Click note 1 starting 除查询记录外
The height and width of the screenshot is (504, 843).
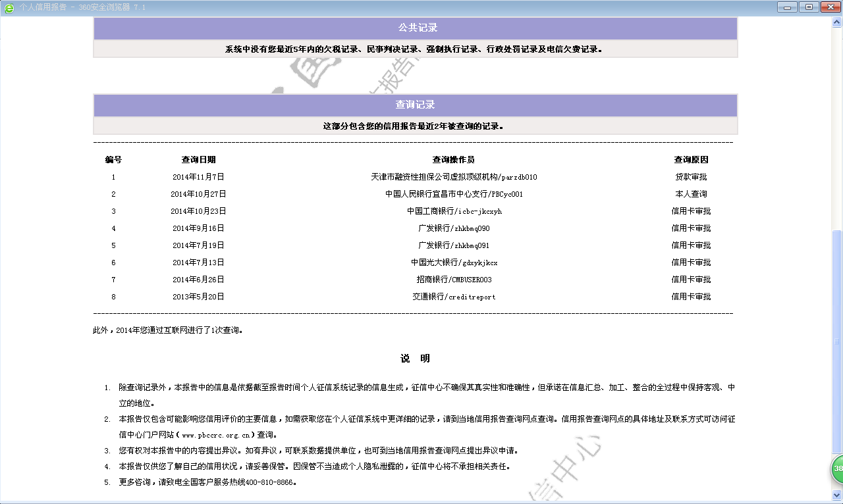click(x=427, y=395)
